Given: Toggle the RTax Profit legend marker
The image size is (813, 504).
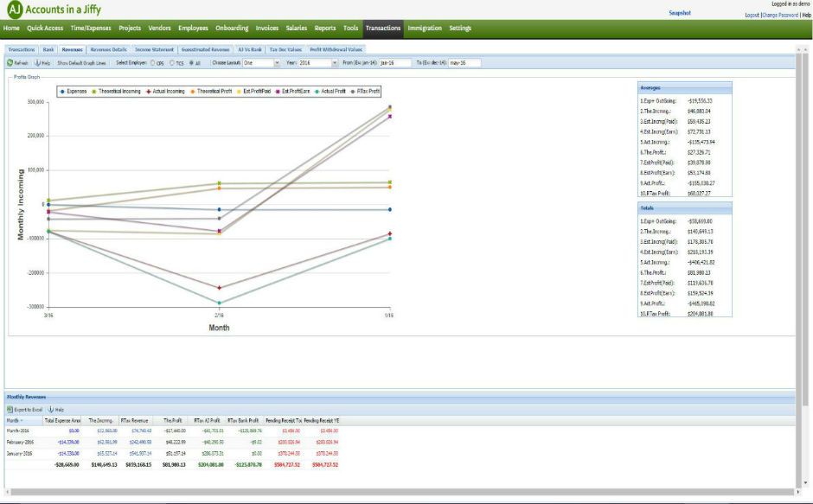Looking at the screenshot, I should point(353,92).
